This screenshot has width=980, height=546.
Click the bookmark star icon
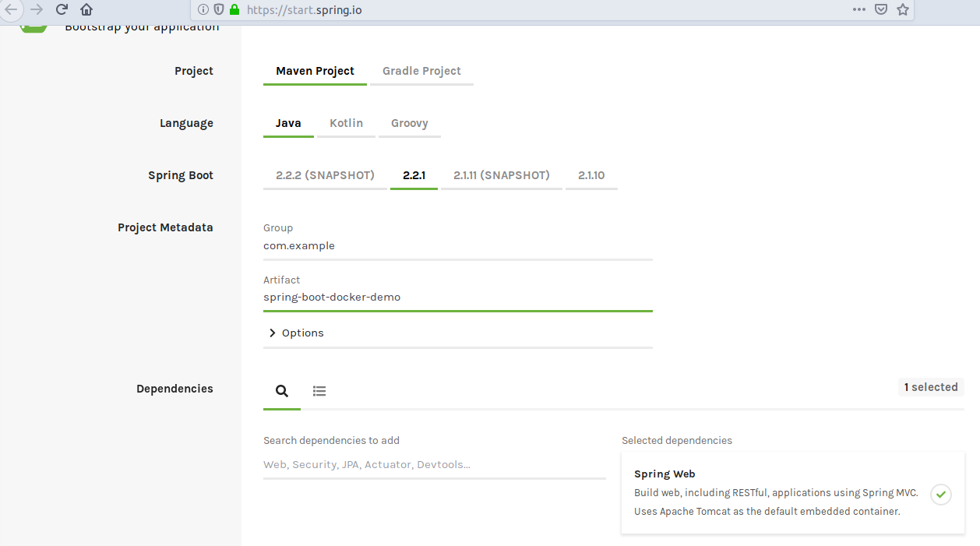[903, 9]
